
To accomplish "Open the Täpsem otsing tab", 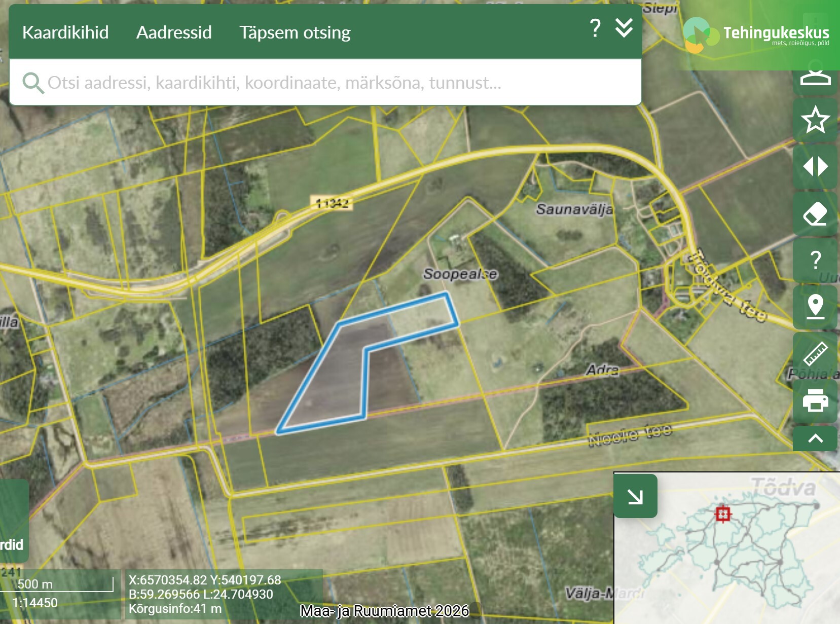I will pyautogui.click(x=295, y=32).
